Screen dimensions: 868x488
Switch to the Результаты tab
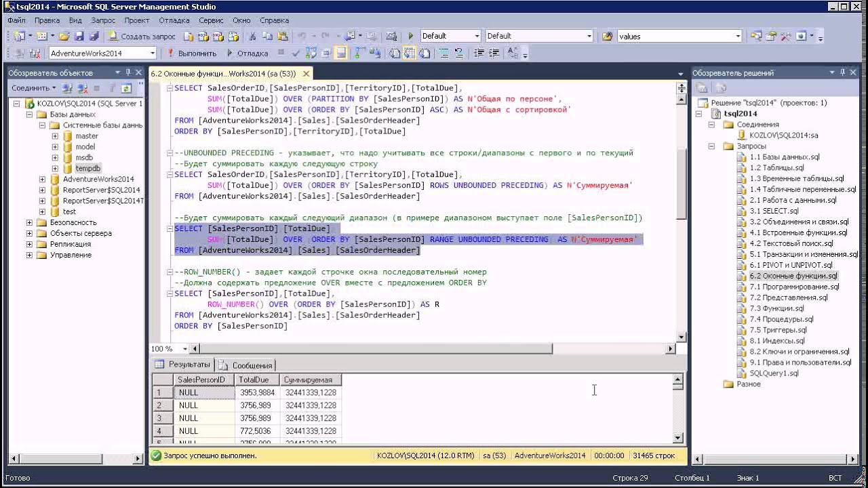(x=182, y=365)
